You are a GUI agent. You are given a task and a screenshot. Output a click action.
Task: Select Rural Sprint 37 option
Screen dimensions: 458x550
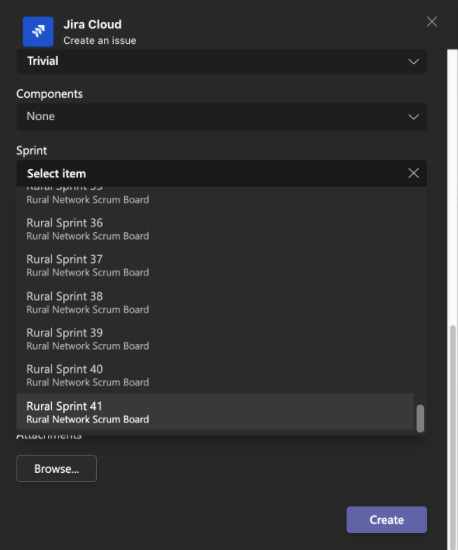[215, 266]
